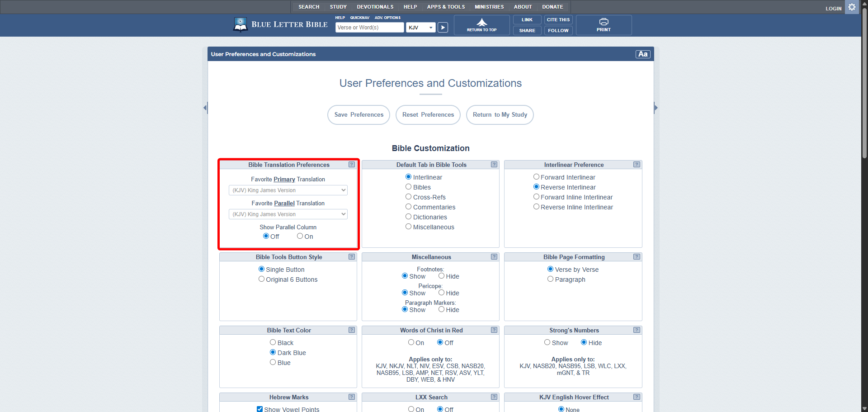This screenshot has width=868, height=412.
Task: Click the Blue Letter Bible logo icon
Action: point(240,24)
